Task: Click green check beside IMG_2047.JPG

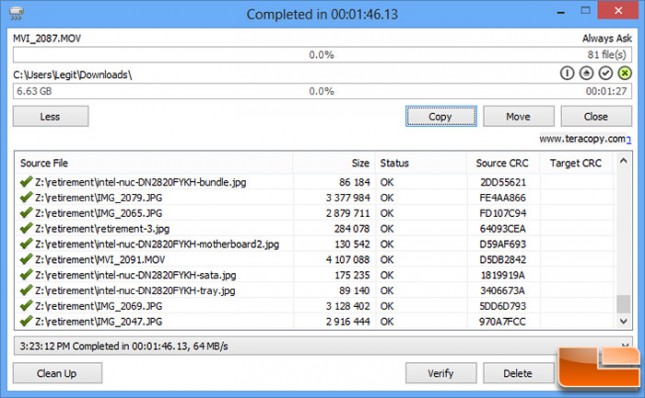Action: 26,321
